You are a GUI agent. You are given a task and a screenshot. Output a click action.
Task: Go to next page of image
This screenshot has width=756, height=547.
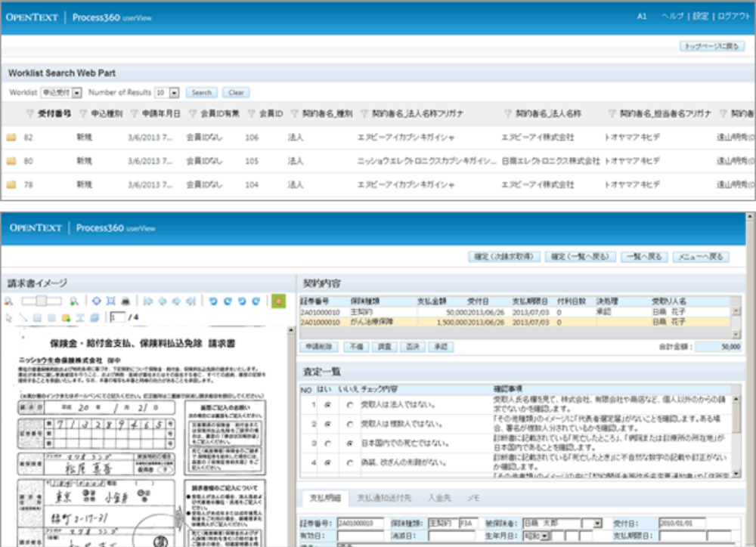pos(176,301)
